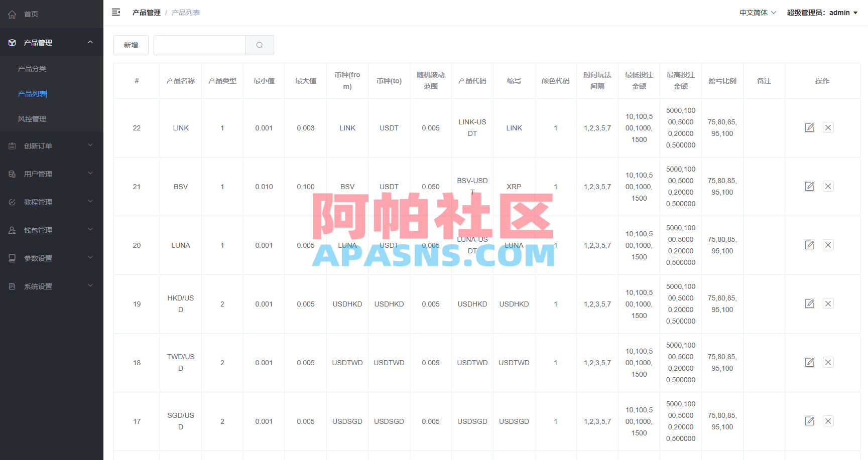Open 产品分类 submenu item

pos(32,69)
